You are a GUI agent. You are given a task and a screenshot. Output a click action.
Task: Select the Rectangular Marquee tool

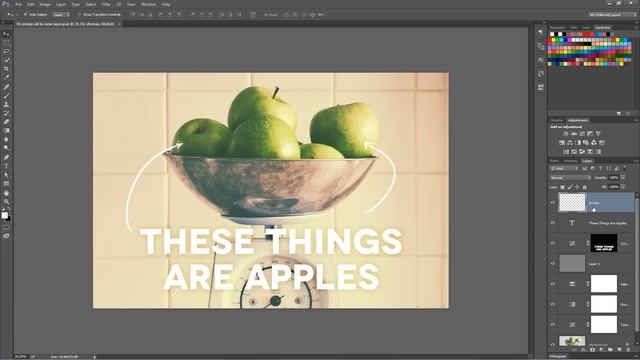[6, 43]
